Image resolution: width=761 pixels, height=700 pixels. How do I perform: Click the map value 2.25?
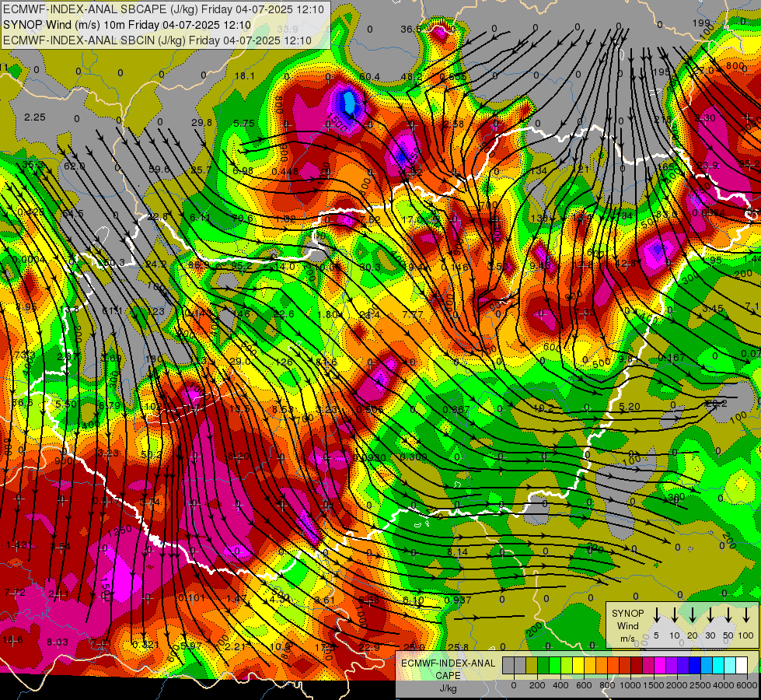click(34, 117)
